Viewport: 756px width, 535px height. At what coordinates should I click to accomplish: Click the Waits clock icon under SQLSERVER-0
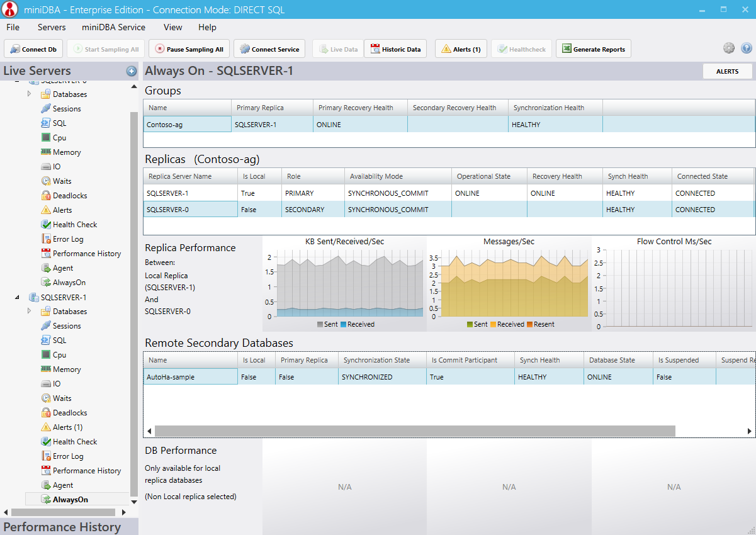(x=46, y=181)
